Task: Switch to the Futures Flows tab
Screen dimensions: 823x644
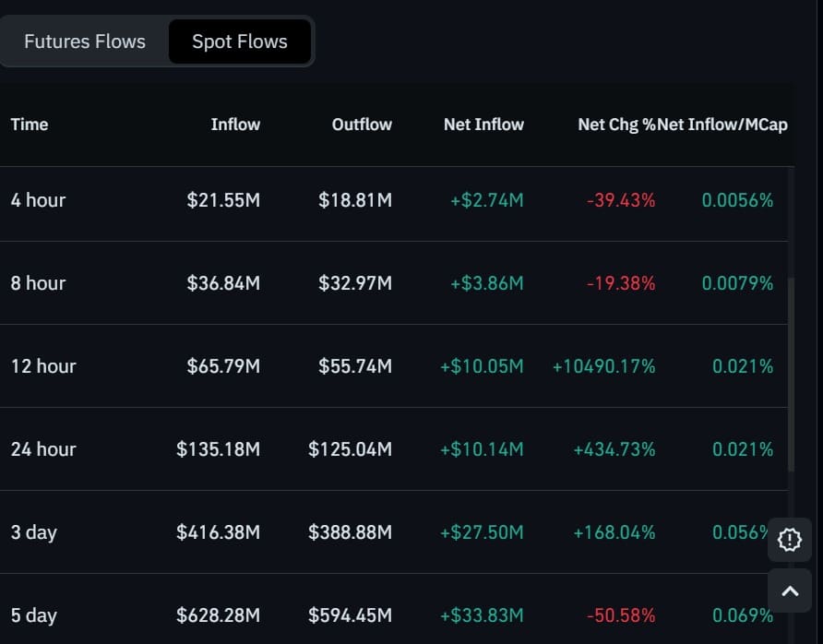Action: [x=85, y=42]
